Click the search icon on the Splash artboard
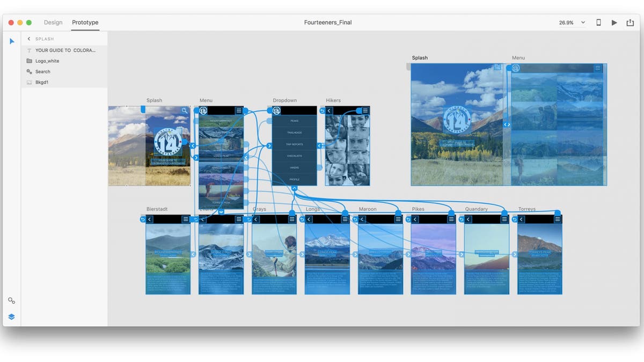Viewport: 644px width, 362px height. tap(185, 110)
